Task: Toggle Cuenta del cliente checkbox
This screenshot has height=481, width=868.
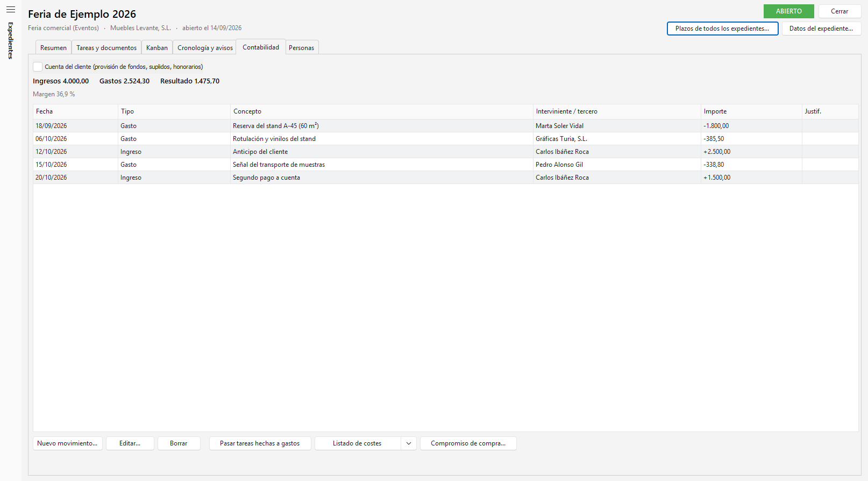Action: point(38,67)
